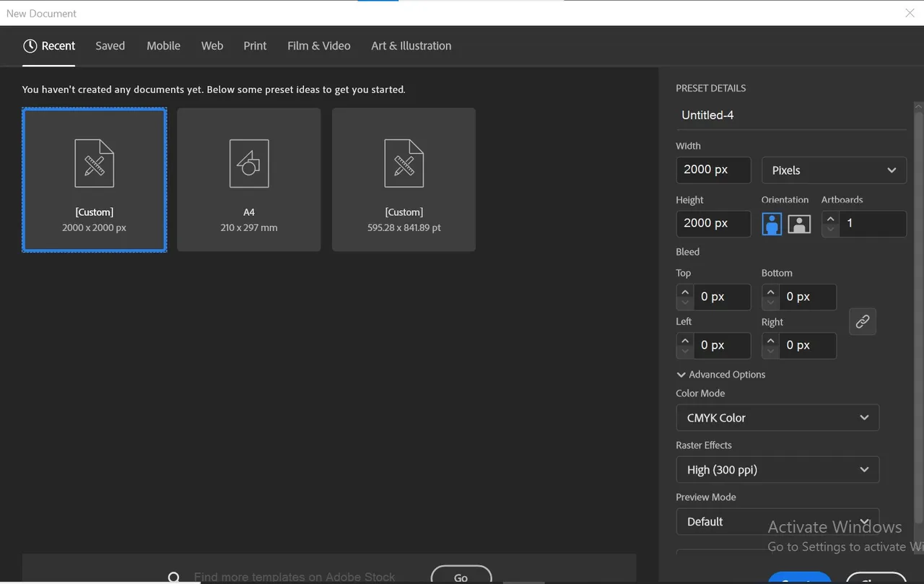Open the Preview Mode Default dropdown

[777, 521]
